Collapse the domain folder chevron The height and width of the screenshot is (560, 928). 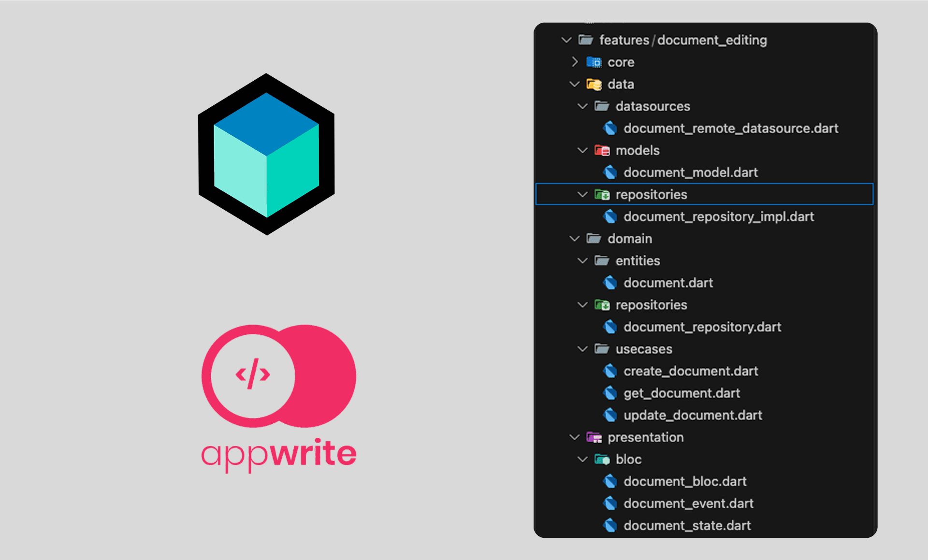click(x=574, y=239)
